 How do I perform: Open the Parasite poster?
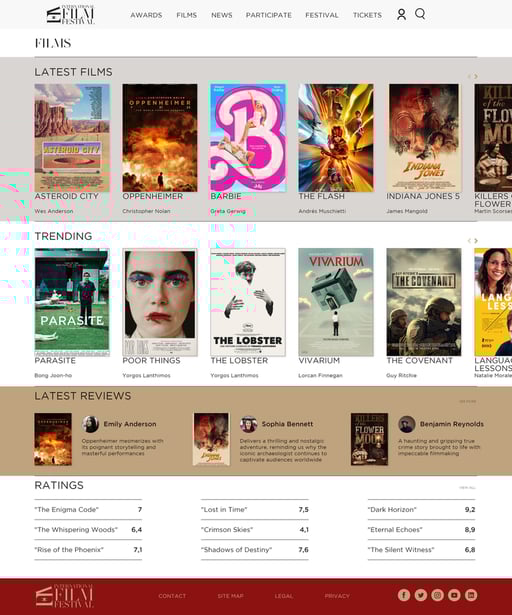point(72,302)
